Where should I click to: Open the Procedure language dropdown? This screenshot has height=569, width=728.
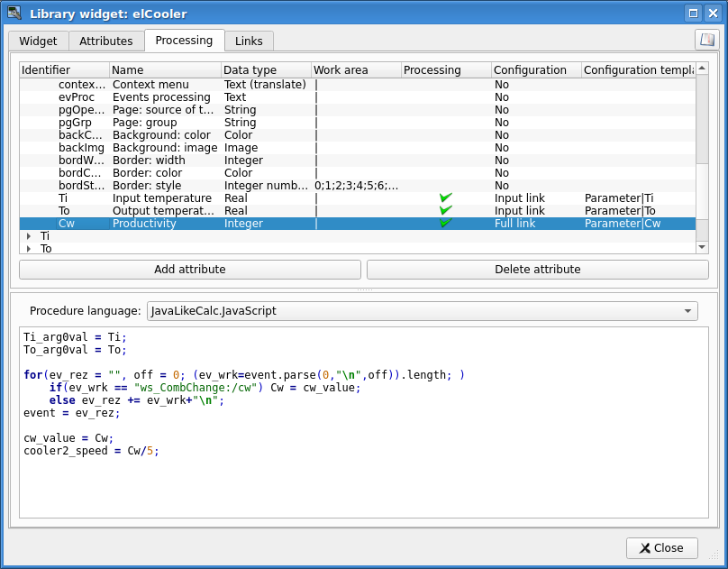422,311
